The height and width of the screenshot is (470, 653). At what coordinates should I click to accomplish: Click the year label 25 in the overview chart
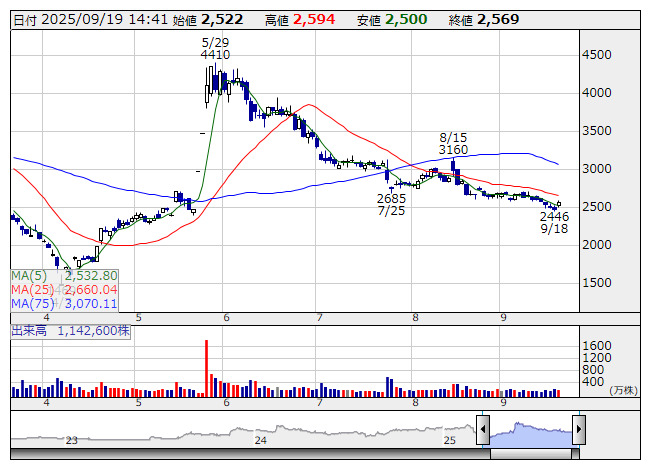coord(450,440)
